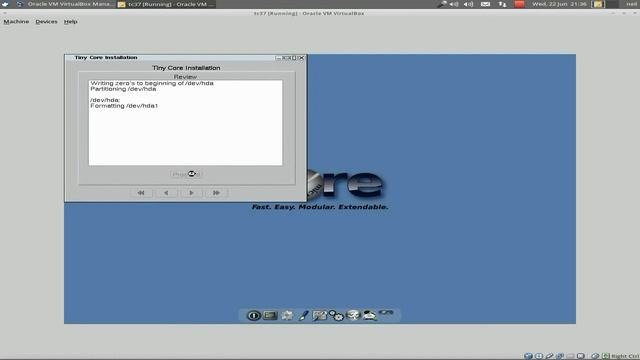Click the Proceed button under Review
The image size is (640, 360).
pyautogui.click(x=186, y=174)
